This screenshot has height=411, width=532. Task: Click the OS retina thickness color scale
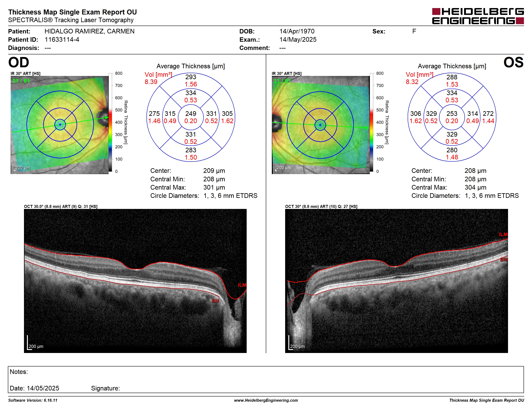point(371,122)
